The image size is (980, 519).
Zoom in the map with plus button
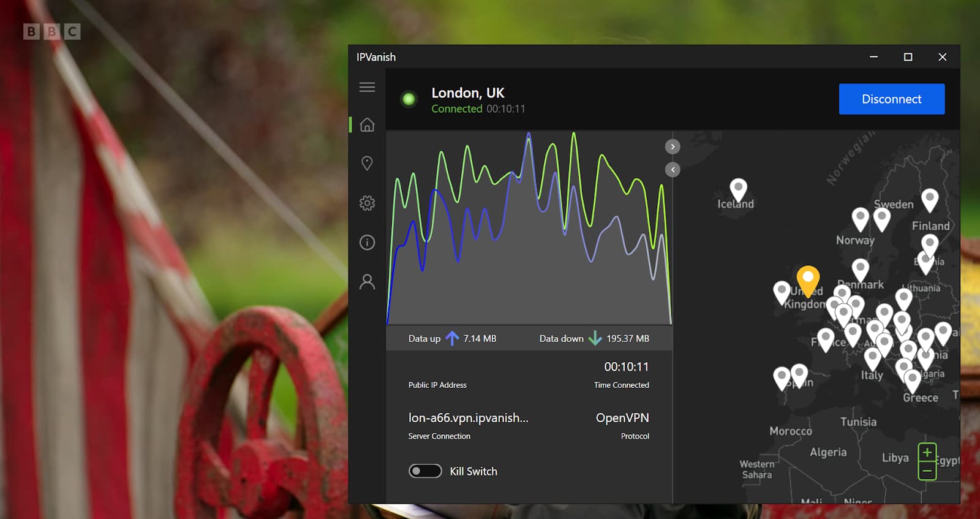(927, 452)
